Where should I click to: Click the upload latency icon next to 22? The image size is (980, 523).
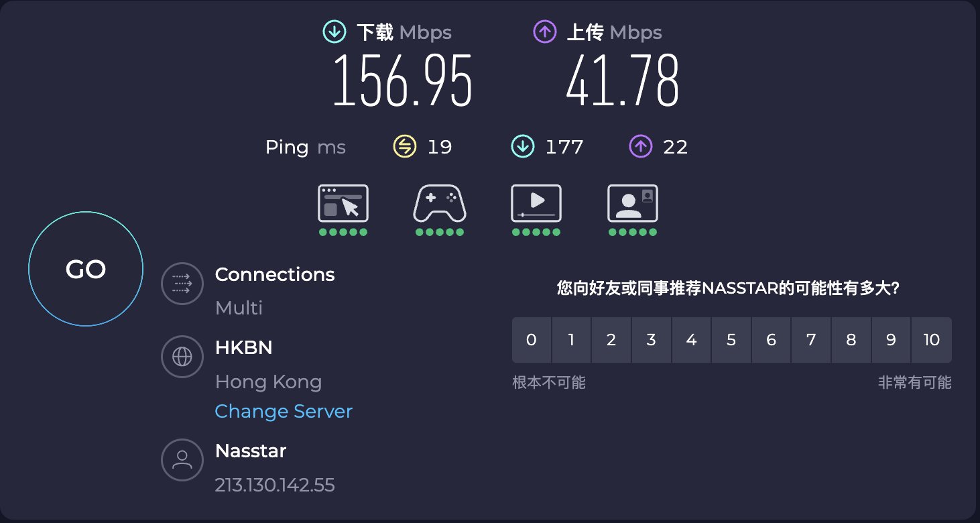641,146
